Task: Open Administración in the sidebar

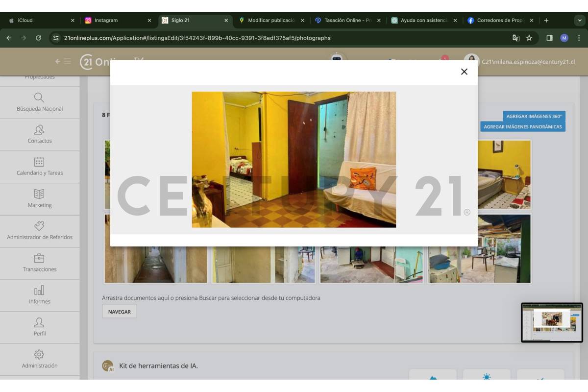Action: pyautogui.click(x=40, y=359)
